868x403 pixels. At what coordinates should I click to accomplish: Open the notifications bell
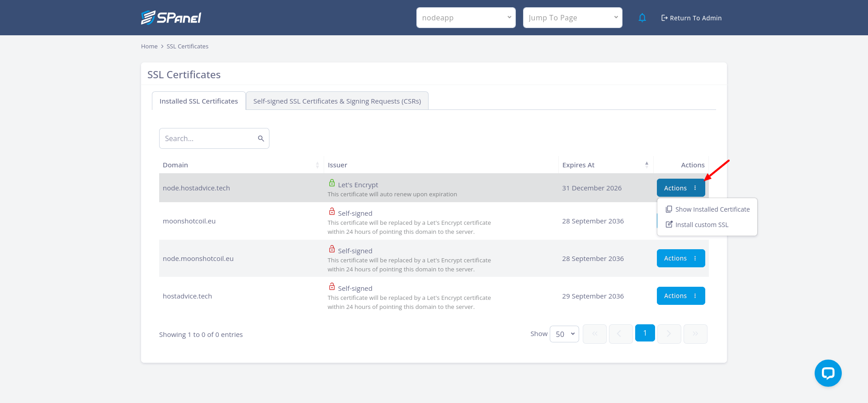[x=642, y=18]
